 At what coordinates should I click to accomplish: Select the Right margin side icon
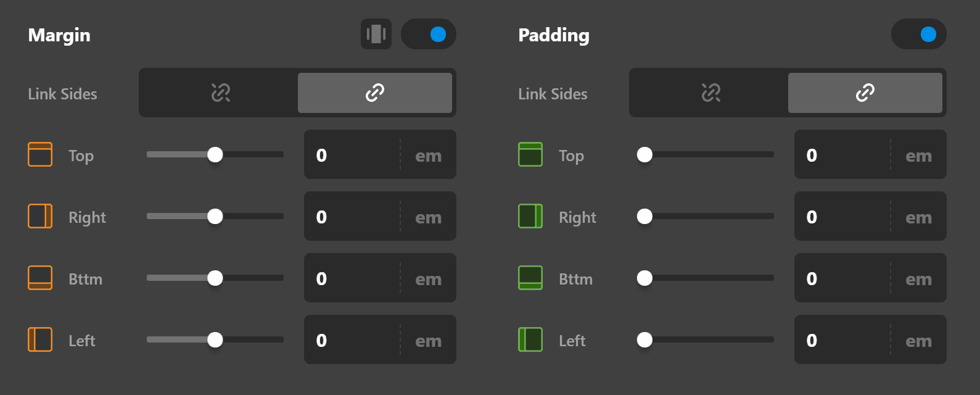coord(39,217)
